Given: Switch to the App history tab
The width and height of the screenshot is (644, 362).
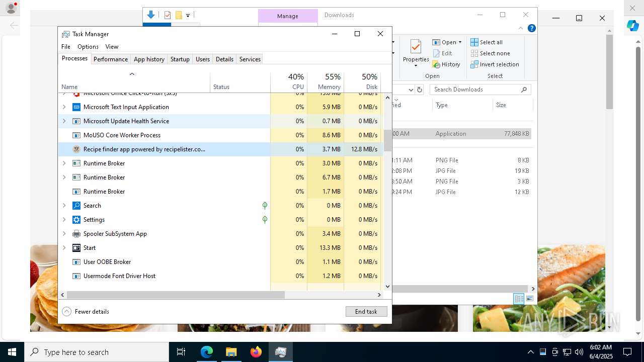Looking at the screenshot, I should coord(149,59).
